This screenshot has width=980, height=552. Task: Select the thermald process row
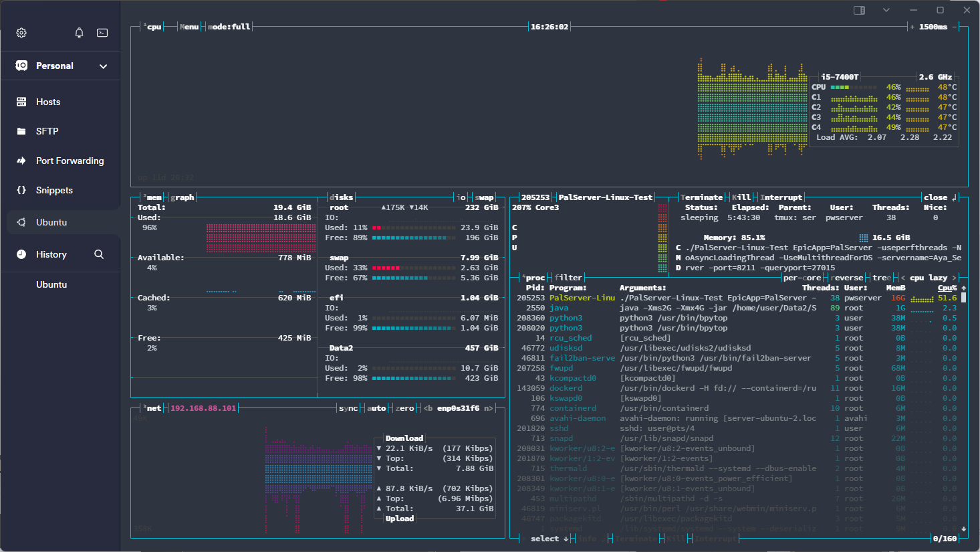[737, 468]
